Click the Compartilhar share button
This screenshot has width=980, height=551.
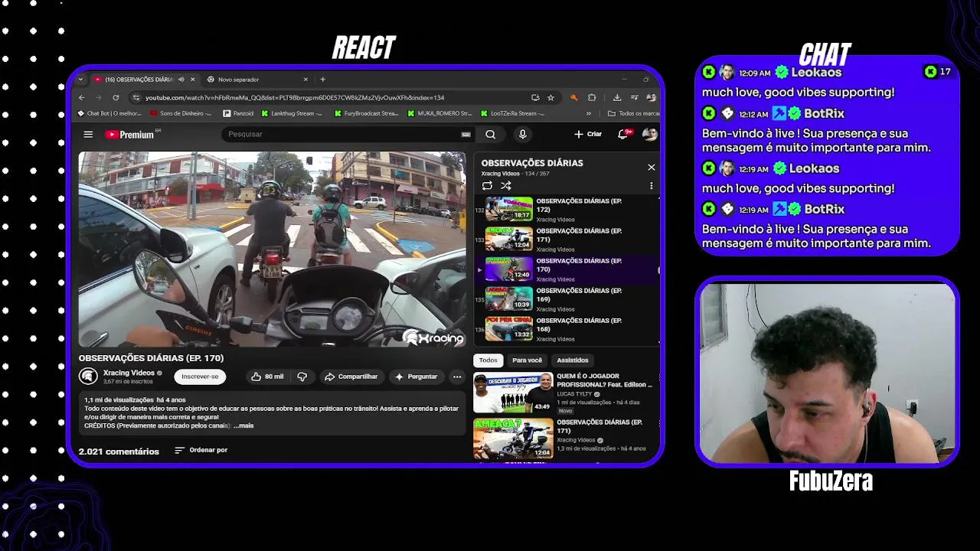coord(351,377)
